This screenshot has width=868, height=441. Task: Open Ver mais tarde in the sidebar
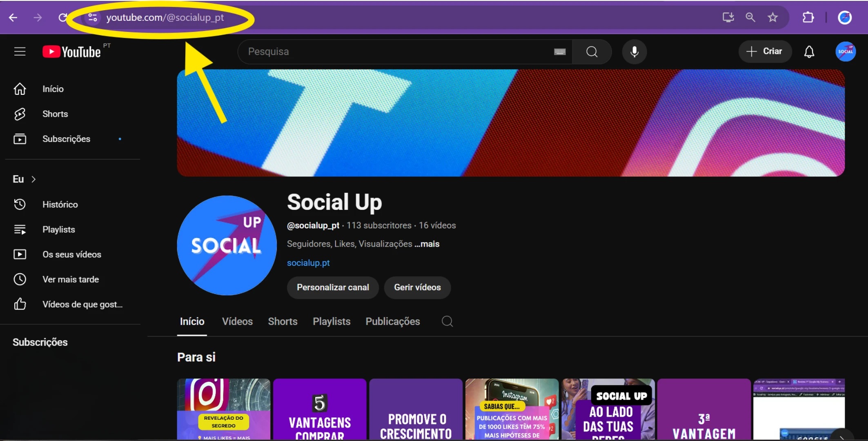(x=72, y=279)
